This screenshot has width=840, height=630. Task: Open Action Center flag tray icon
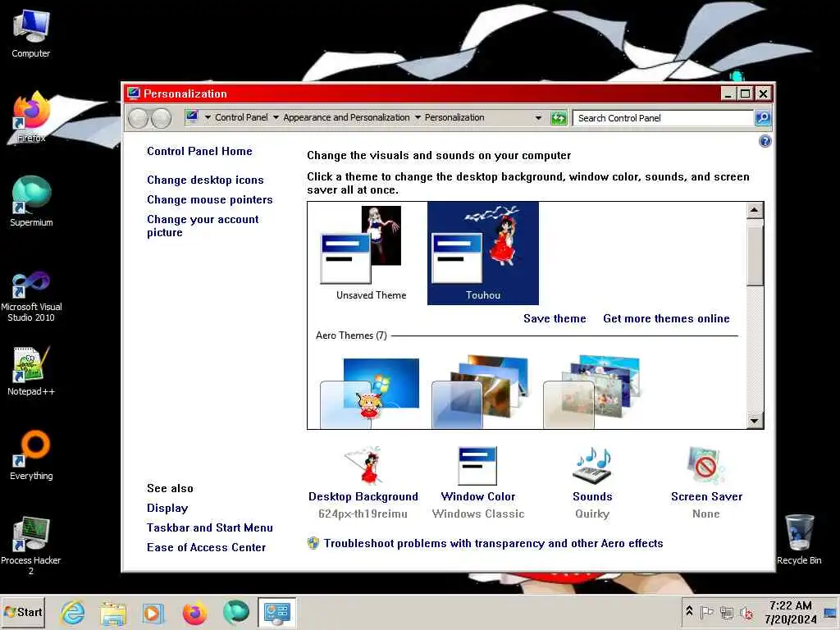click(706, 612)
